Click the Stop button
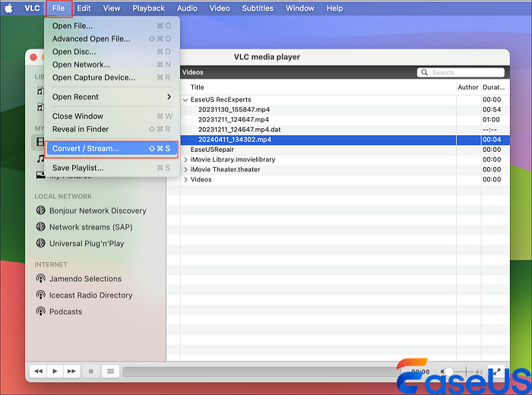The width and height of the screenshot is (532, 395). [x=91, y=371]
